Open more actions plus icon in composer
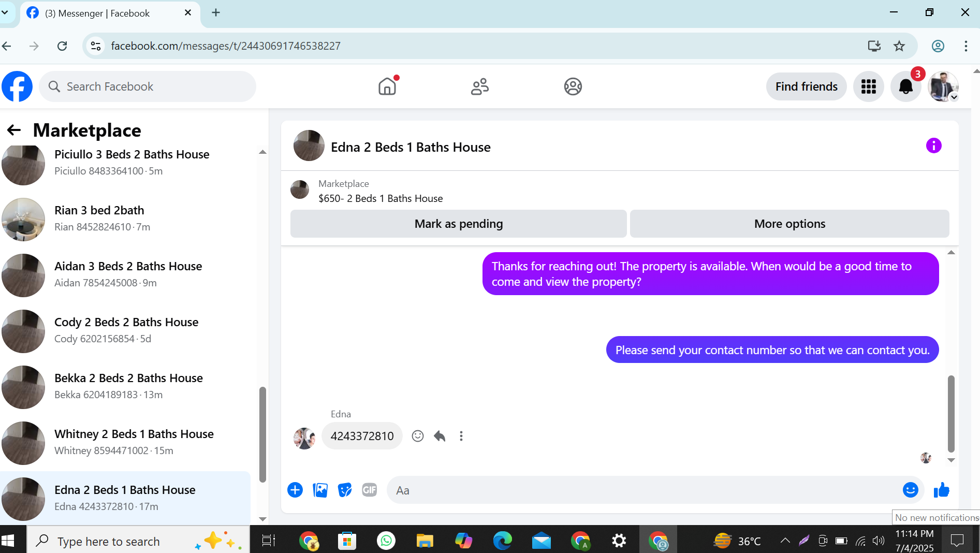Screen dimensions: 980x553 click(x=295, y=490)
